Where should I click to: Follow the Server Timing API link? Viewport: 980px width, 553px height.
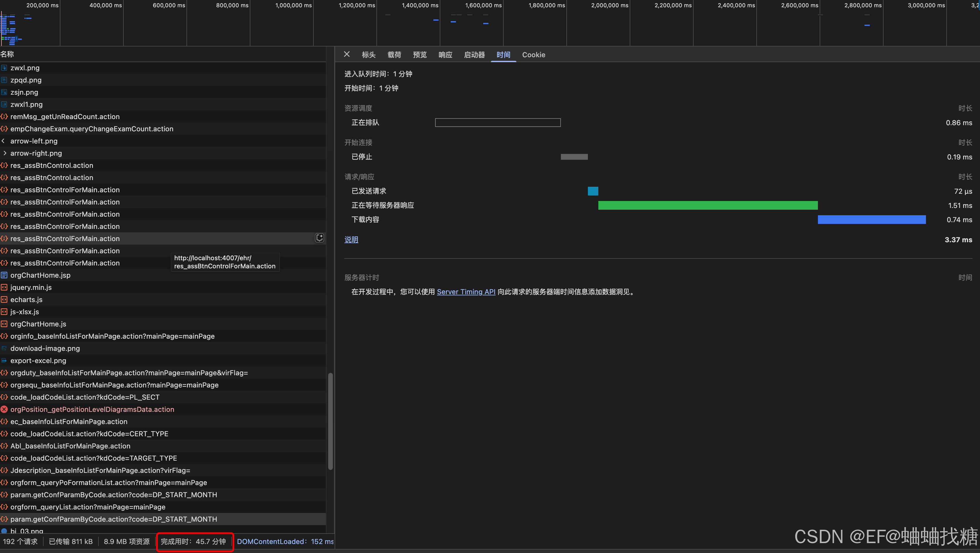[466, 292]
